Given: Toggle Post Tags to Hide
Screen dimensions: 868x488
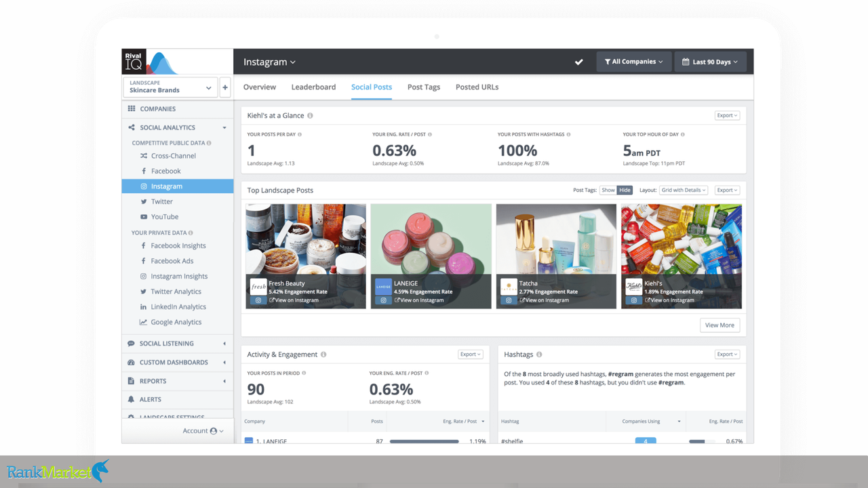Looking at the screenshot, I should pyautogui.click(x=625, y=190).
